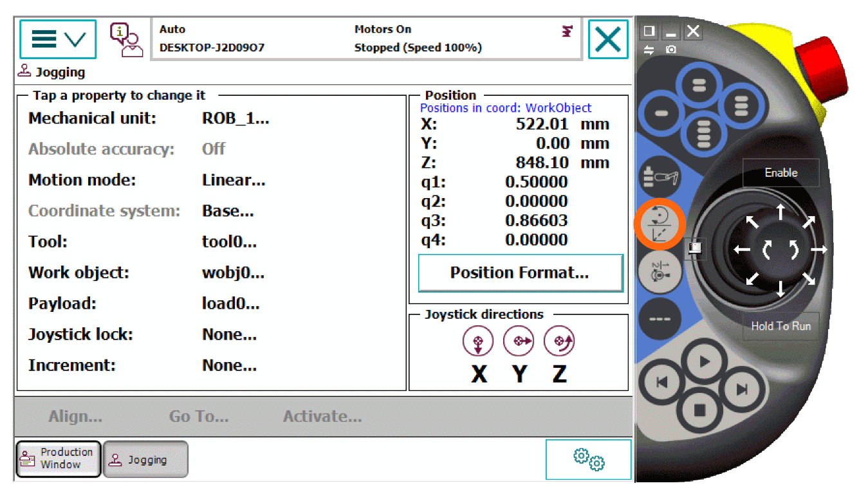The image size is (868, 499).
Task: Click the step backward hard button
Action: (x=662, y=383)
